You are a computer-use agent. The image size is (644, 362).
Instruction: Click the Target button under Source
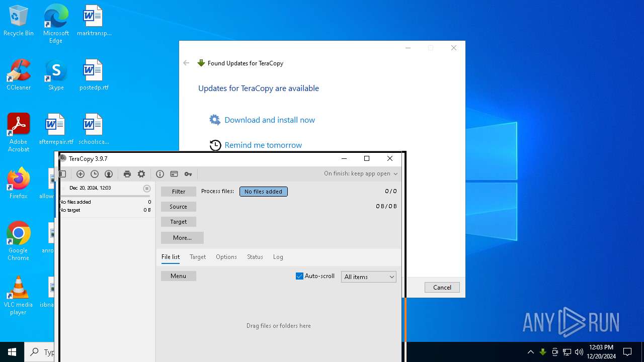coord(179,222)
